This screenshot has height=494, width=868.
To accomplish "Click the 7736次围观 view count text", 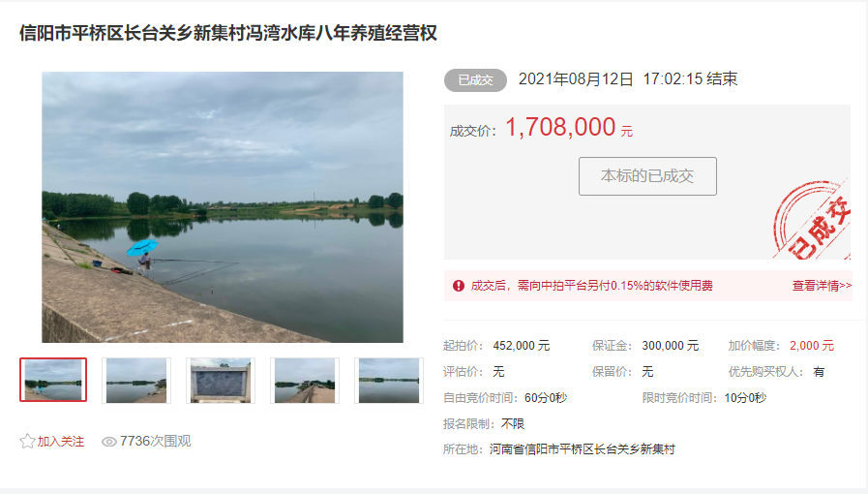I will pyautogui.click(x=155, y=442).
